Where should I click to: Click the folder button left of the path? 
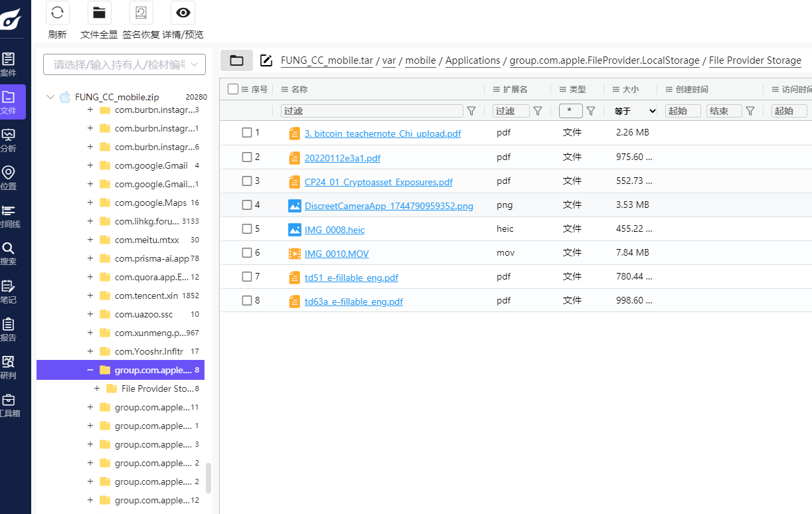click(236, 60)
